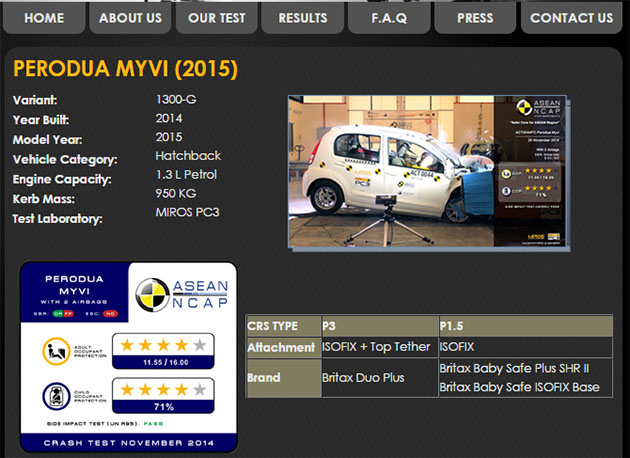This screenshot has width=630, height=458.
Task: Navigate to the PRESS section
Action: (x=474, y=18)
